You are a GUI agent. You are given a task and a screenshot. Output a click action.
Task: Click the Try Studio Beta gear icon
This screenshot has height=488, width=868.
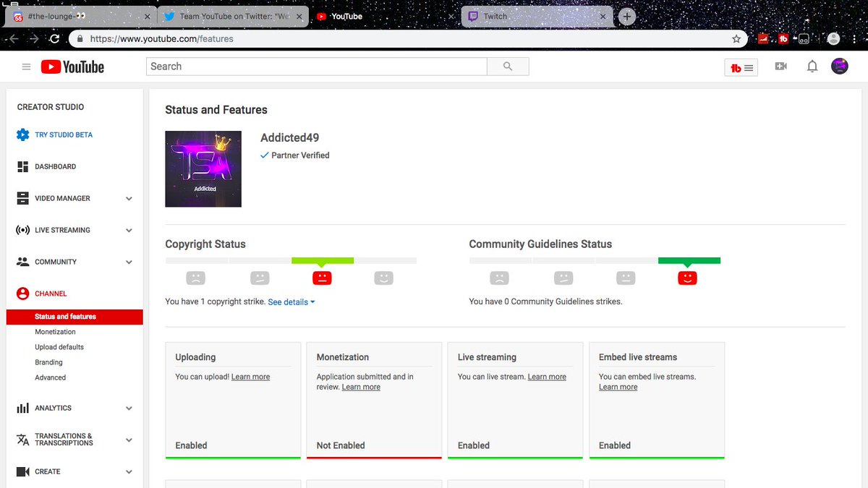[x=22, y=134]
